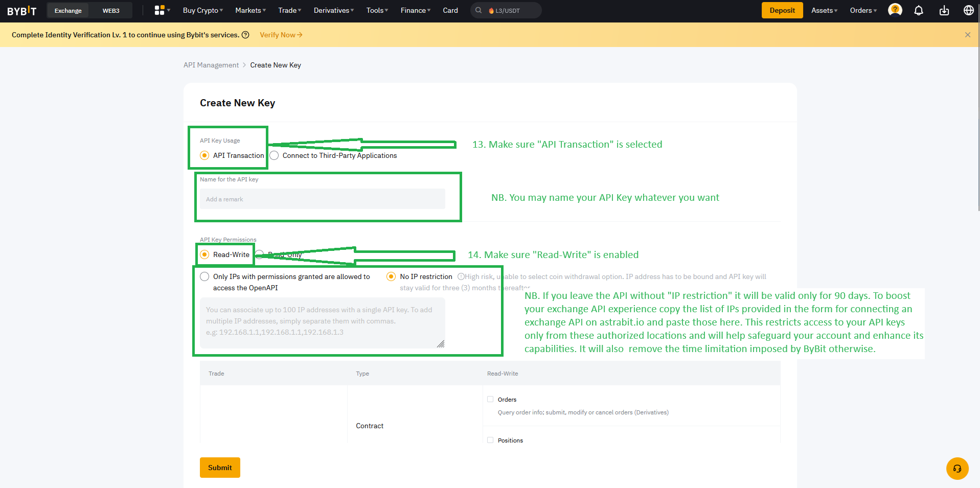Click the L3/USDT search box
The height and width of the screenshot is (488, 980).
click(x=506, y=10)
